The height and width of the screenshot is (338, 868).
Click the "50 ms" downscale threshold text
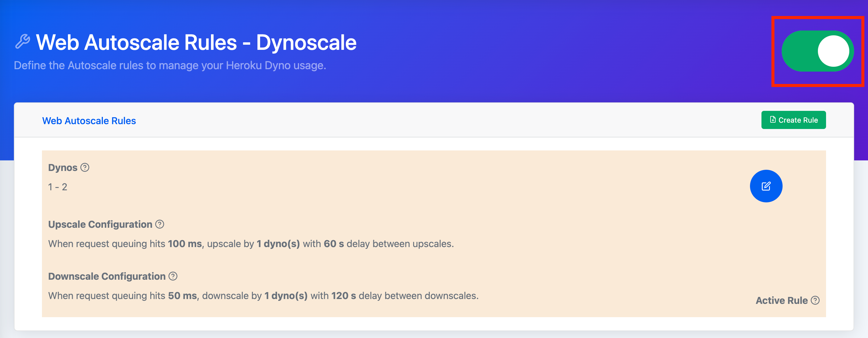(x=182, y=296)
